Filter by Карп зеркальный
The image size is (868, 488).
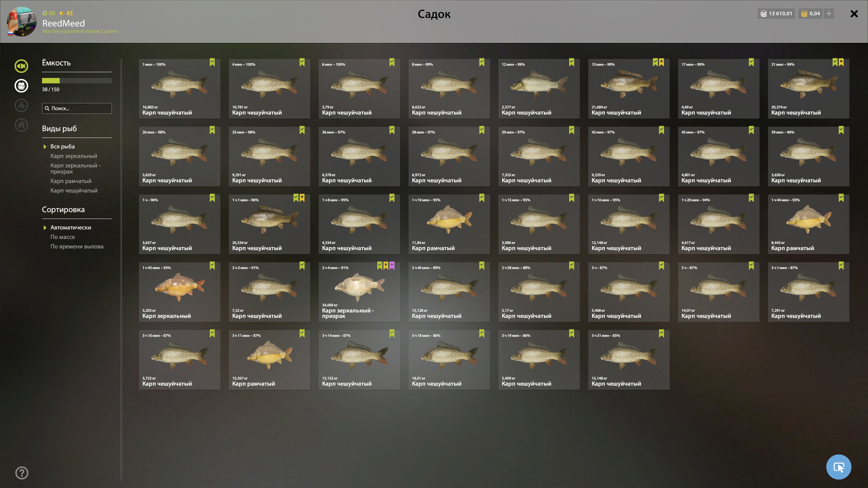(74, 156)
